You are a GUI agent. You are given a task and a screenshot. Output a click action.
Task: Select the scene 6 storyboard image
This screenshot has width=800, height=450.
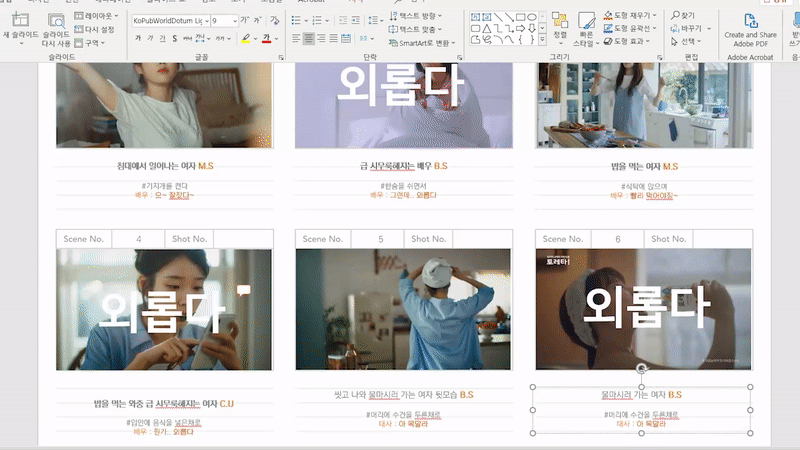tap(643, 309)
